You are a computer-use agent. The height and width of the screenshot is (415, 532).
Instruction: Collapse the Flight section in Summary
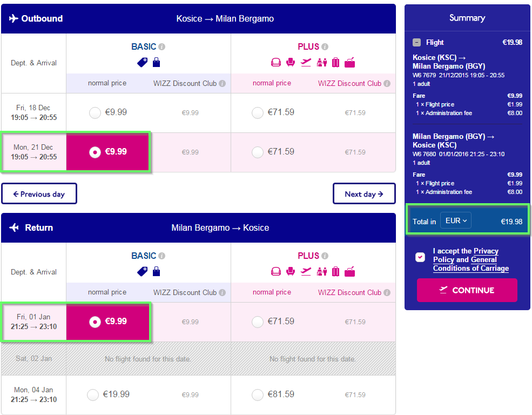416,42
